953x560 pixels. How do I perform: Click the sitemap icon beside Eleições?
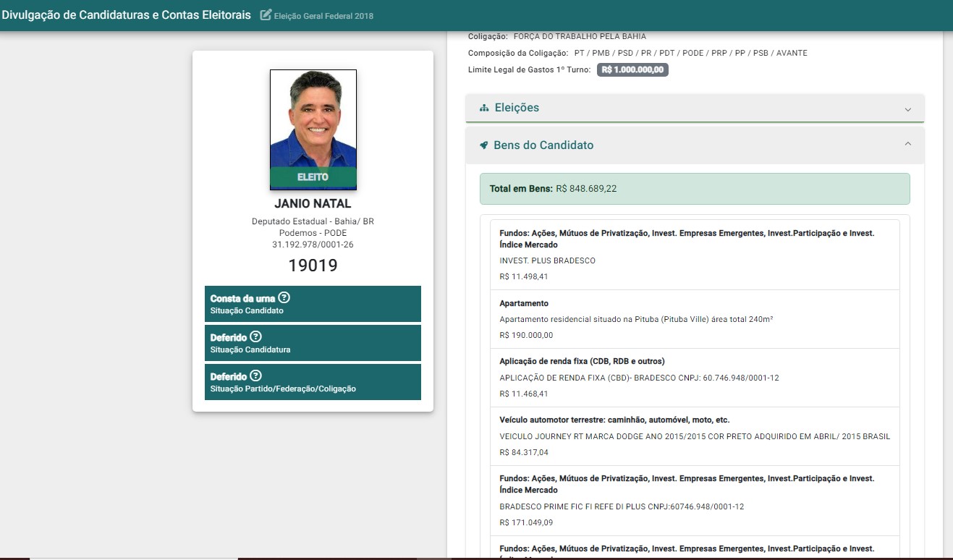pyautogui.click(x=484, y=108)
